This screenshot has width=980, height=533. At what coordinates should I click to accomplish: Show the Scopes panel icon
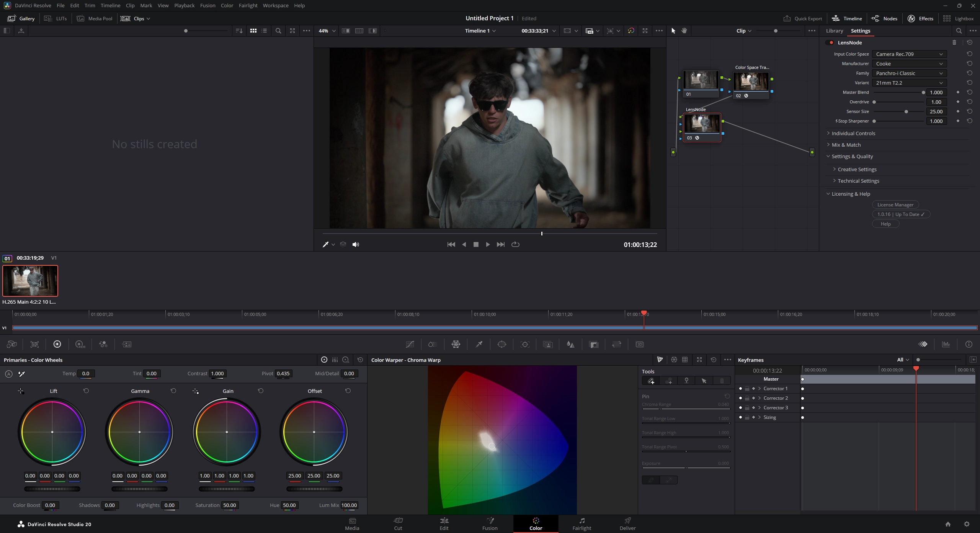[x=946, y=344]
